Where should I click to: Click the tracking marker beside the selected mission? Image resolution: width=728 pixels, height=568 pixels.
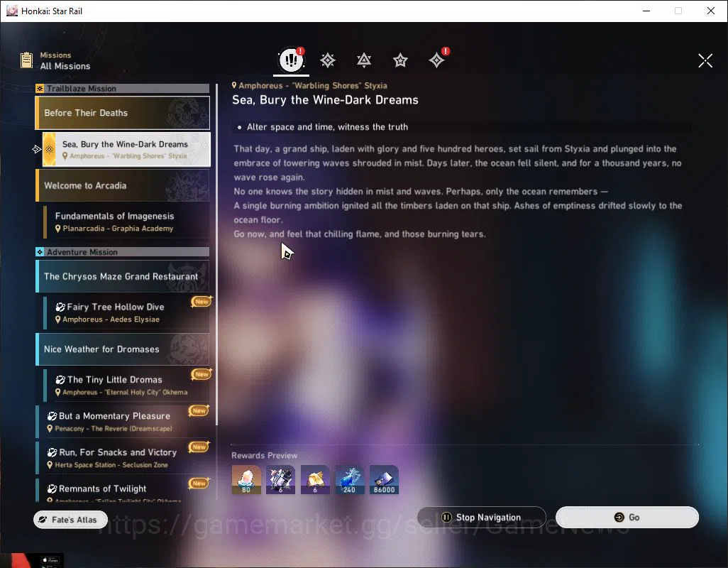(x=37, y=149)
